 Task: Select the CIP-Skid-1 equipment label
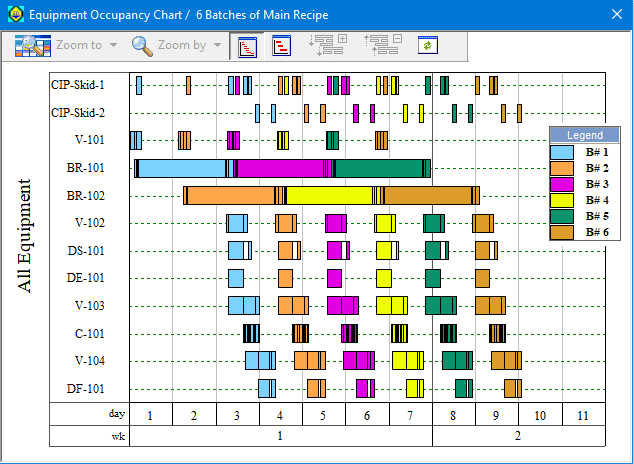tap(78, 85)
